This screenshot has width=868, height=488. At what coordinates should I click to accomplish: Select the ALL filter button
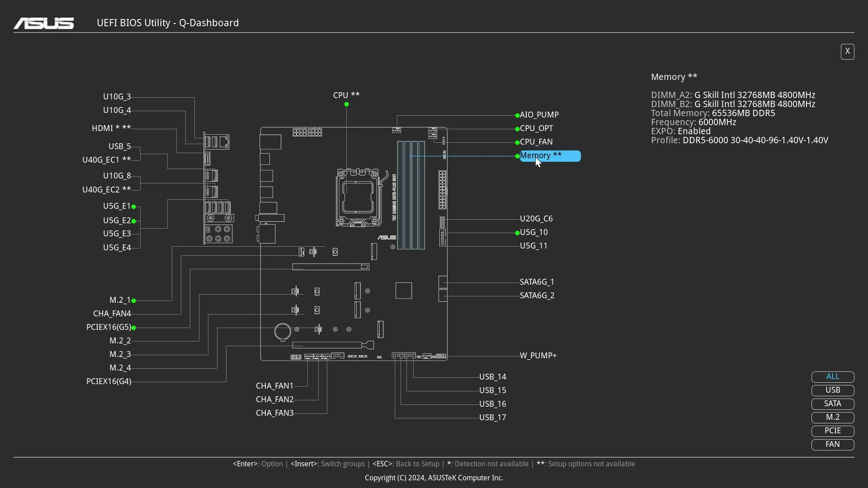click(832, 377)
